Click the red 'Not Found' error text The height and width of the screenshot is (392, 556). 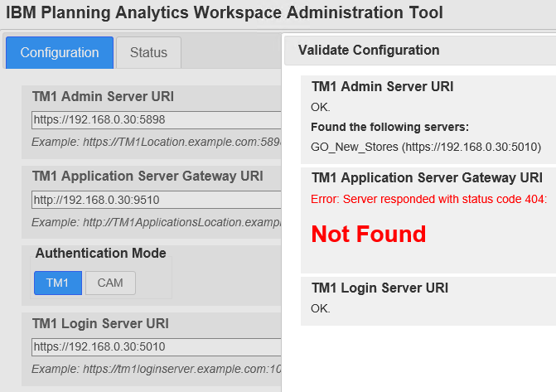pyautogui.click(x=369, y=235)
